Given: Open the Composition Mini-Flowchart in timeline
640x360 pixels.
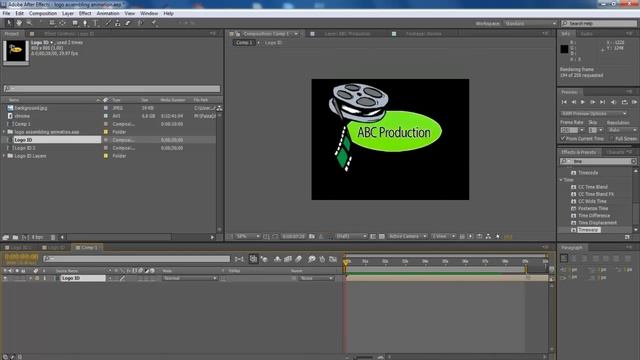Looking at the screenshot, I should [x=239, y=259].
